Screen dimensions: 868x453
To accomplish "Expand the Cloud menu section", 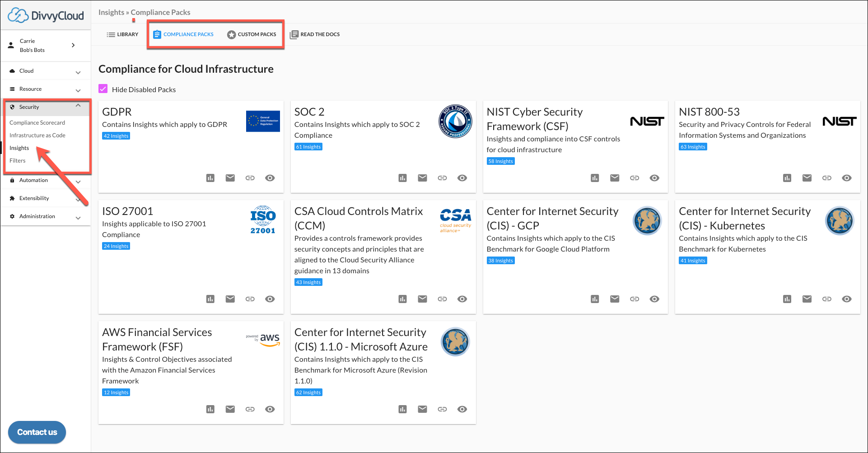I will click(x=46, y=71).
